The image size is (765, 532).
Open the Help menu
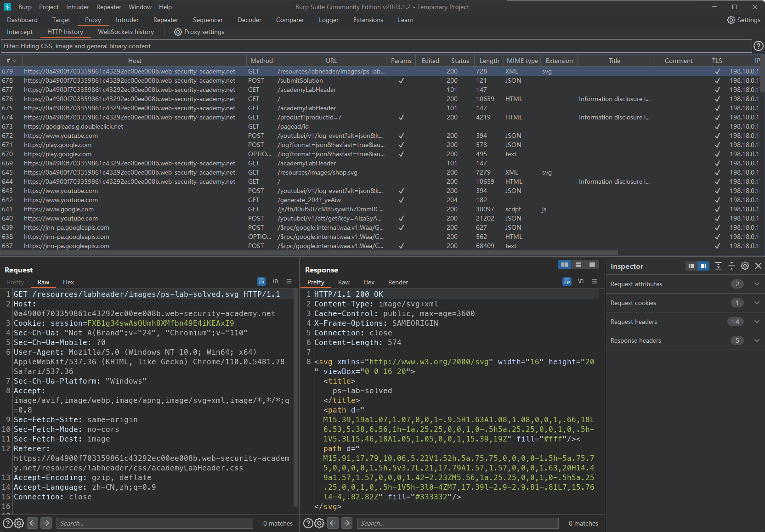[165, 7]
